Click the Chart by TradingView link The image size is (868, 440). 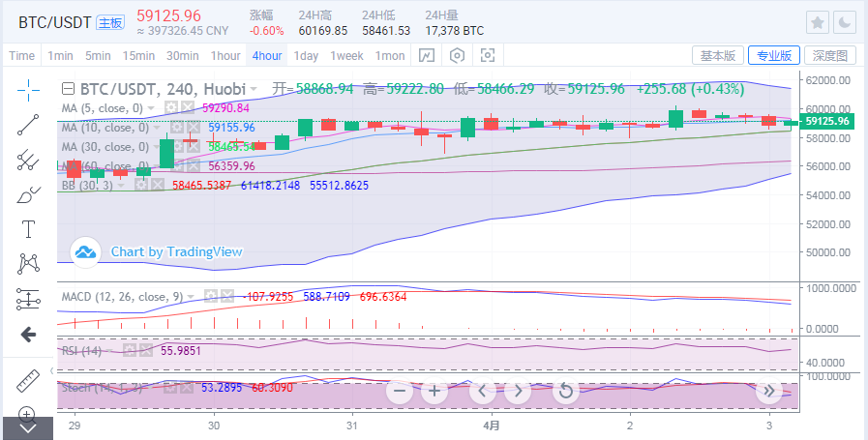click(x=176, y=251)
